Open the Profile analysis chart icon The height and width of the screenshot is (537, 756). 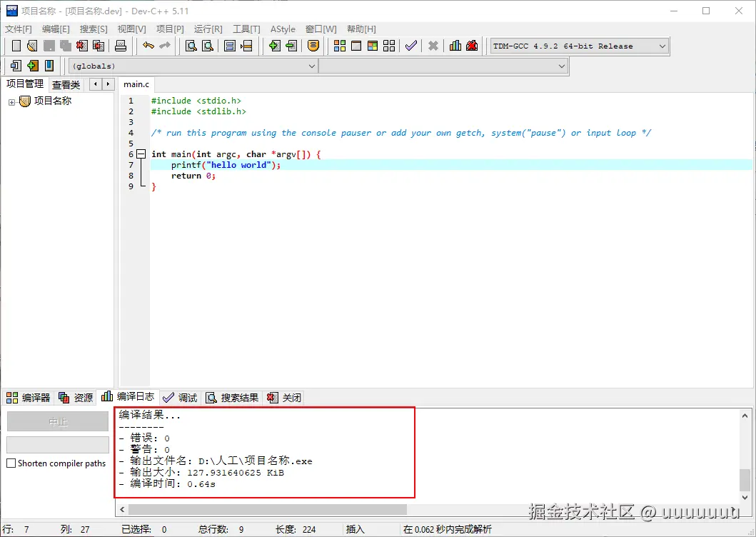(455, 46)
